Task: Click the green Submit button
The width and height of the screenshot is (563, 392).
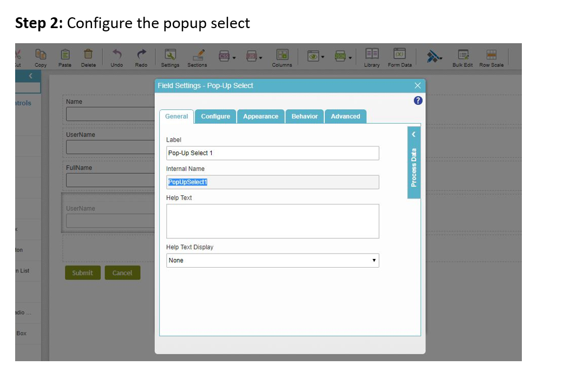Action: coord(82,273)
